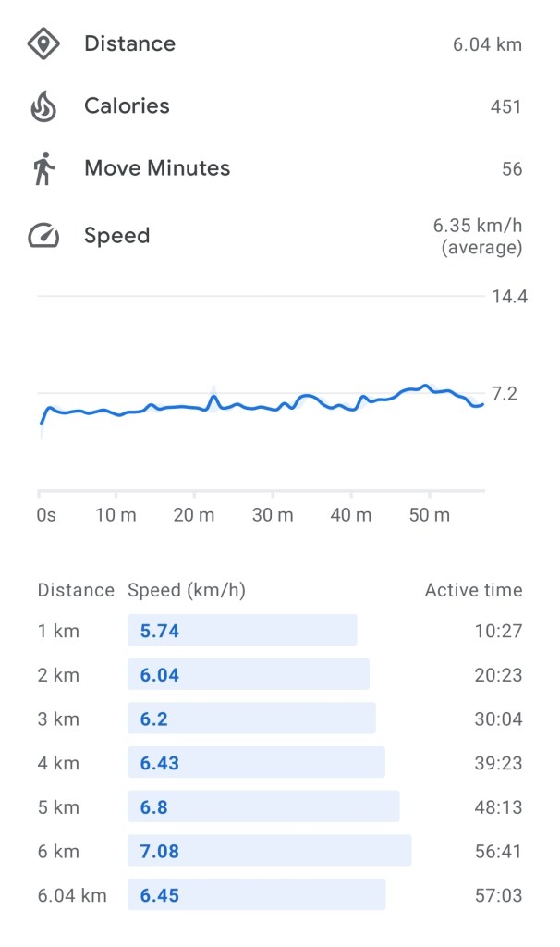Tap the 3 km split bar showing 6.2
Screen dimensions: 560x947
(251, 719)
